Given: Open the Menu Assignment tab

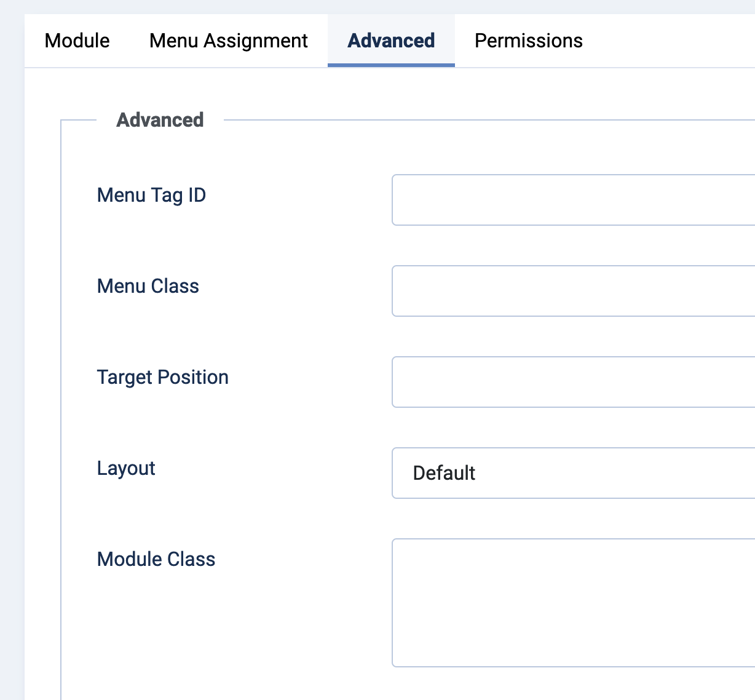Looking at the screenshot, I should pyautogui.click(x=228, y=41).
